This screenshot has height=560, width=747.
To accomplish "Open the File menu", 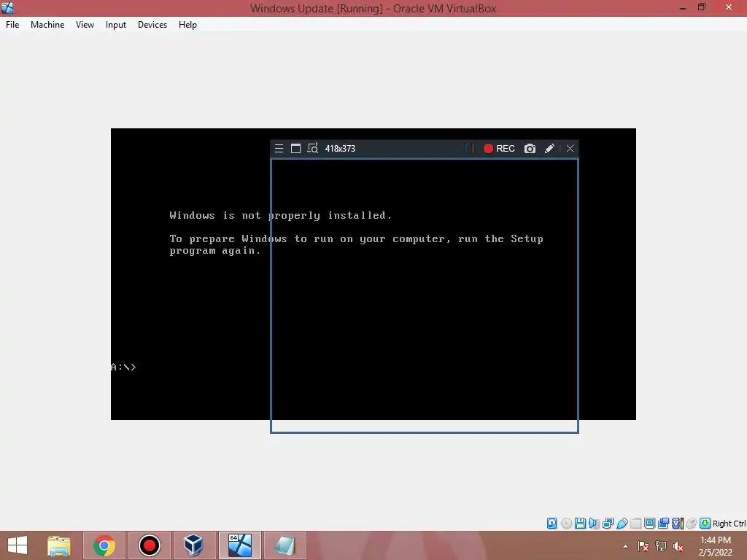I will [x=12, y=25].
